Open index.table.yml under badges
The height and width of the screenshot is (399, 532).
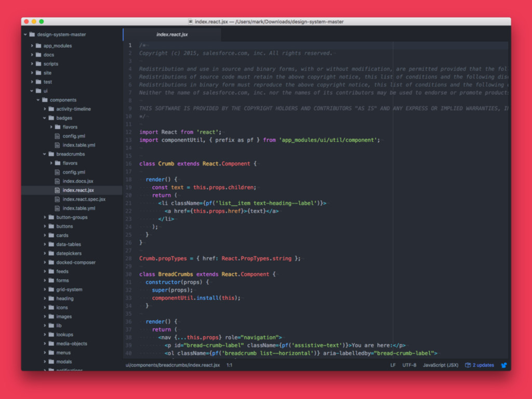(x=79, y=145)
